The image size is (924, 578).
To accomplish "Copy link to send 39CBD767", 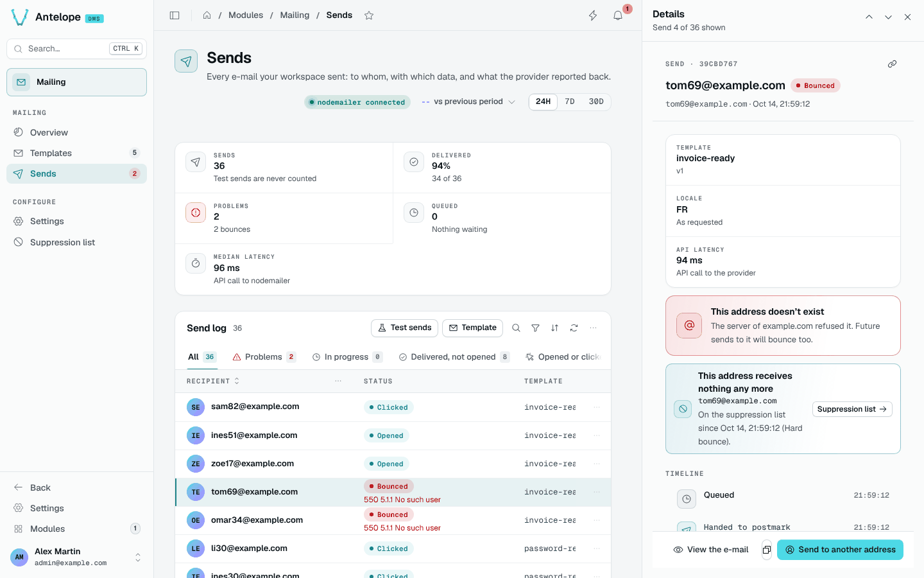I will [892, 64].
